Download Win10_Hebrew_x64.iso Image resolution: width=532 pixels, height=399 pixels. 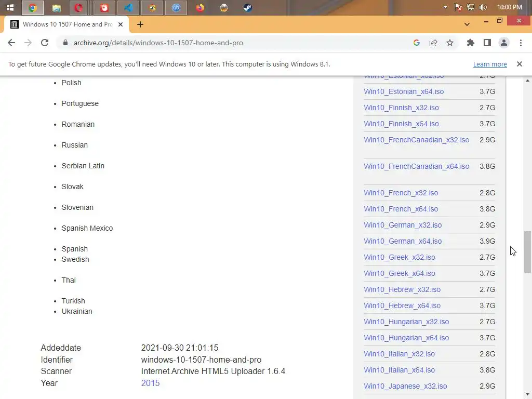(402, 305)
